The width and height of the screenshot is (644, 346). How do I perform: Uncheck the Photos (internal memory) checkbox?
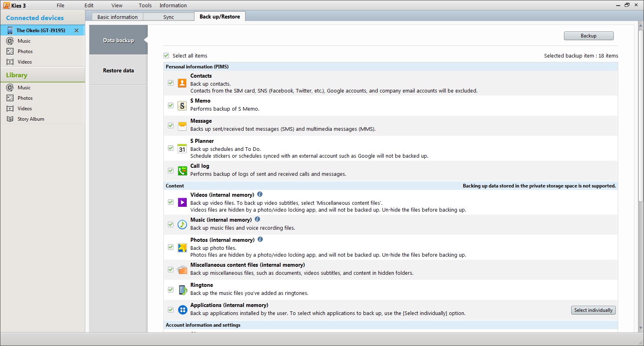(171, 247)
